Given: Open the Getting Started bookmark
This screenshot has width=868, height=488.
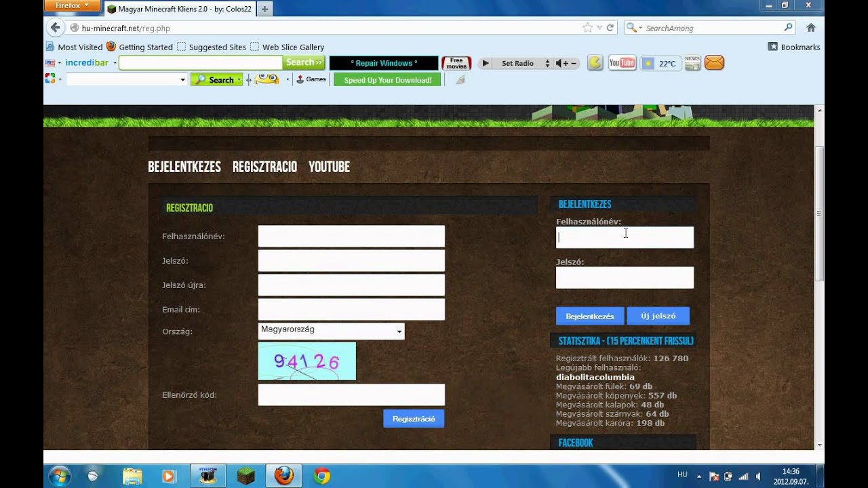Looking at the screenshot, I should pyautogui.click(x=140, y=47).
